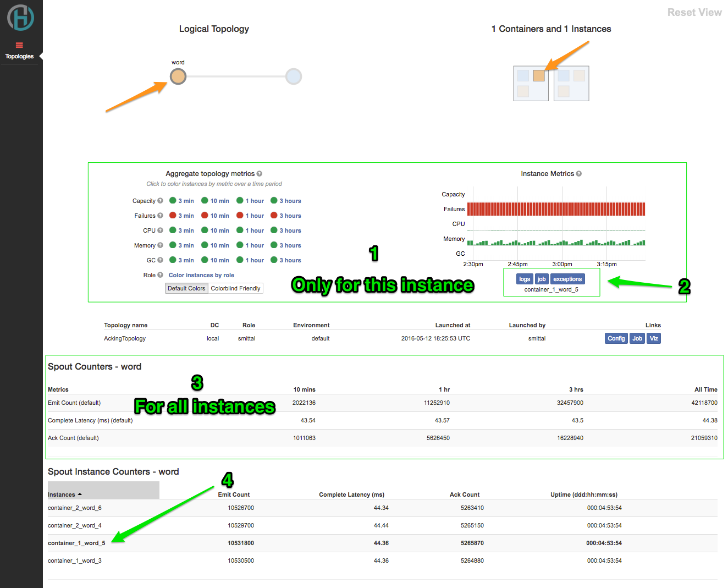Screen dimensions: 728x588
Task: Click AckingTopology name
Action: pos(125,338)
